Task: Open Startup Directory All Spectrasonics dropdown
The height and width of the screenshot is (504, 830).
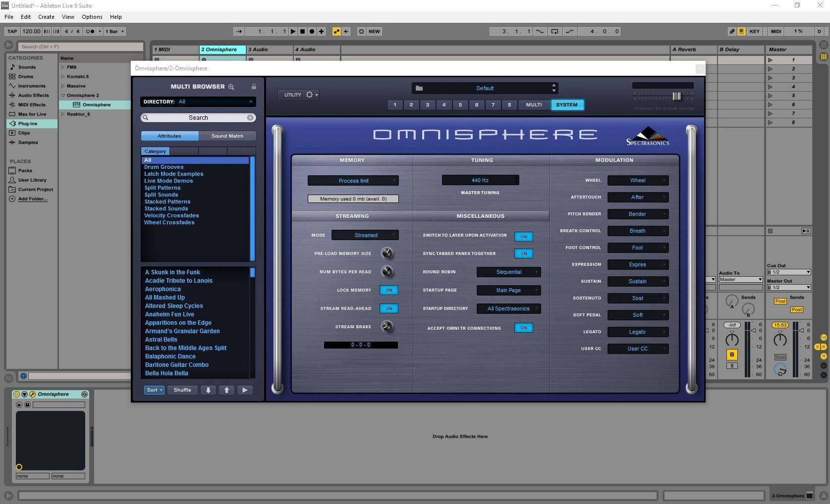Action: pyautogui.click(x=508, y=308)
